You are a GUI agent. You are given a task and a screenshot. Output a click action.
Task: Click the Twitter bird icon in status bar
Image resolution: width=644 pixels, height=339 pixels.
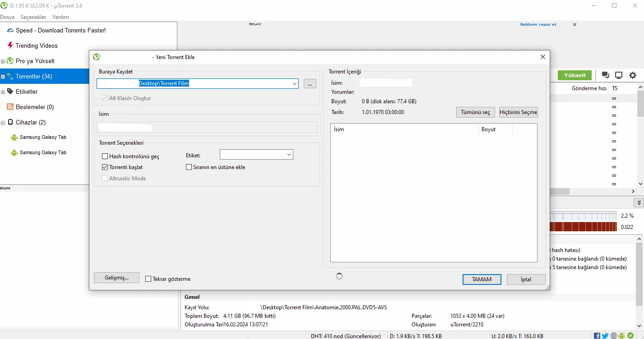click(605, 336)
